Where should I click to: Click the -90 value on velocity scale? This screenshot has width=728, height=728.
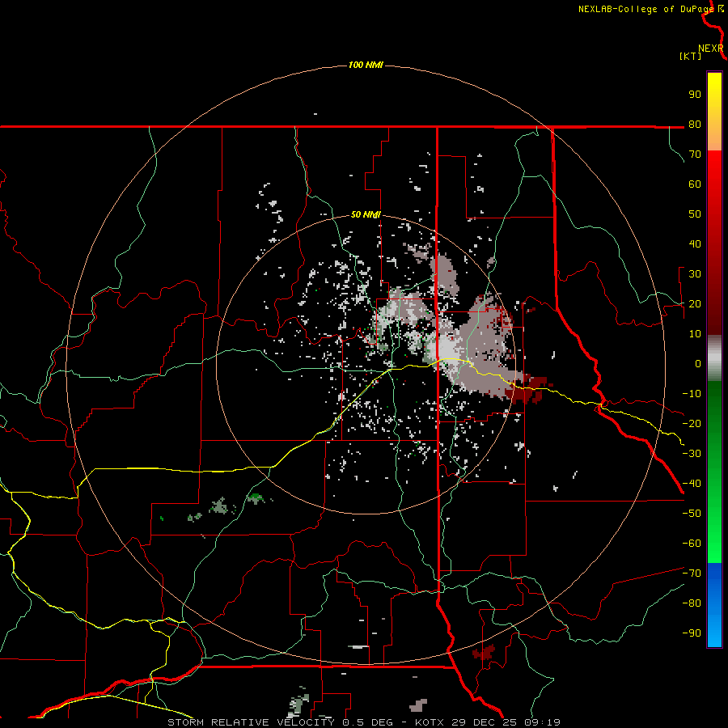click(x=692, y=633)
